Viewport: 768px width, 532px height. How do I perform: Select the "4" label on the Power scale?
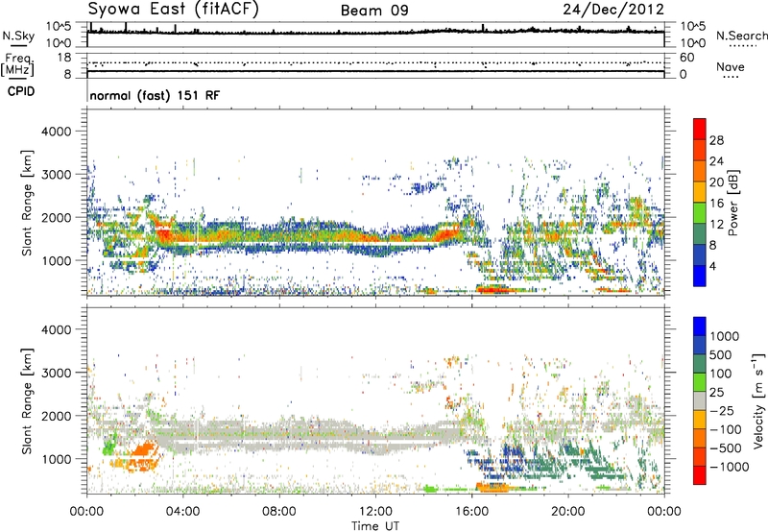tap(712, 266)
